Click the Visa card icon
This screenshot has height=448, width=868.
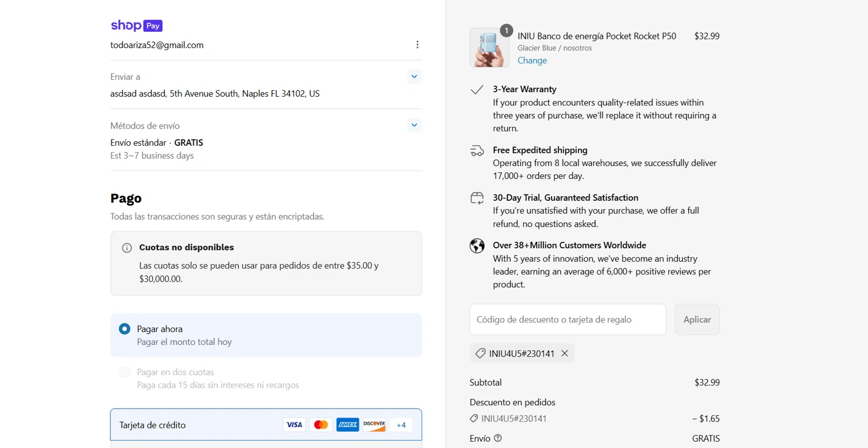294,425
